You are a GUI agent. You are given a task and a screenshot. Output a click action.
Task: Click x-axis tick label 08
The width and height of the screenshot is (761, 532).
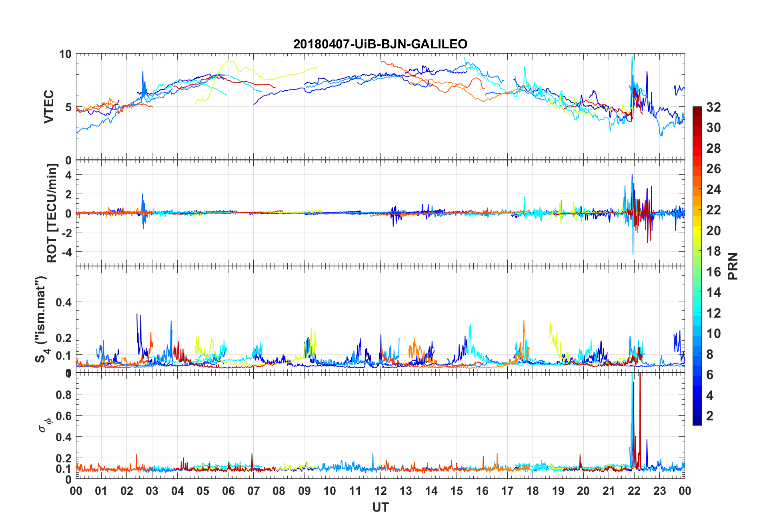click(x=279, y=491)
